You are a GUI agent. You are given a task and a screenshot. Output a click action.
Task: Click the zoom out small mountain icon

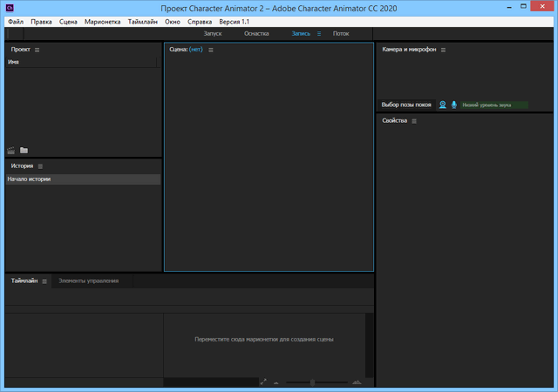pyautogui.click(x=276, y=382)
